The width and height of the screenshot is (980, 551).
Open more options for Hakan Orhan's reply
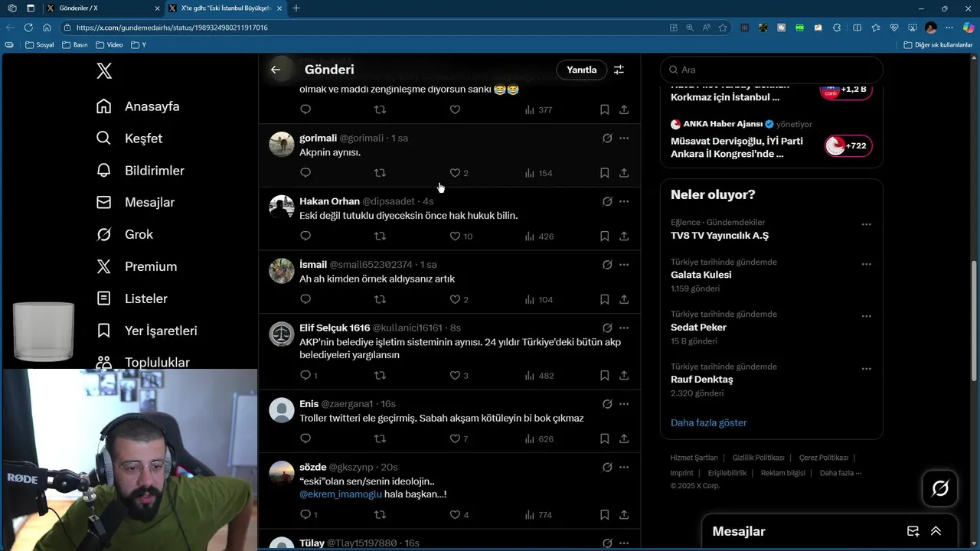[624, 202]
